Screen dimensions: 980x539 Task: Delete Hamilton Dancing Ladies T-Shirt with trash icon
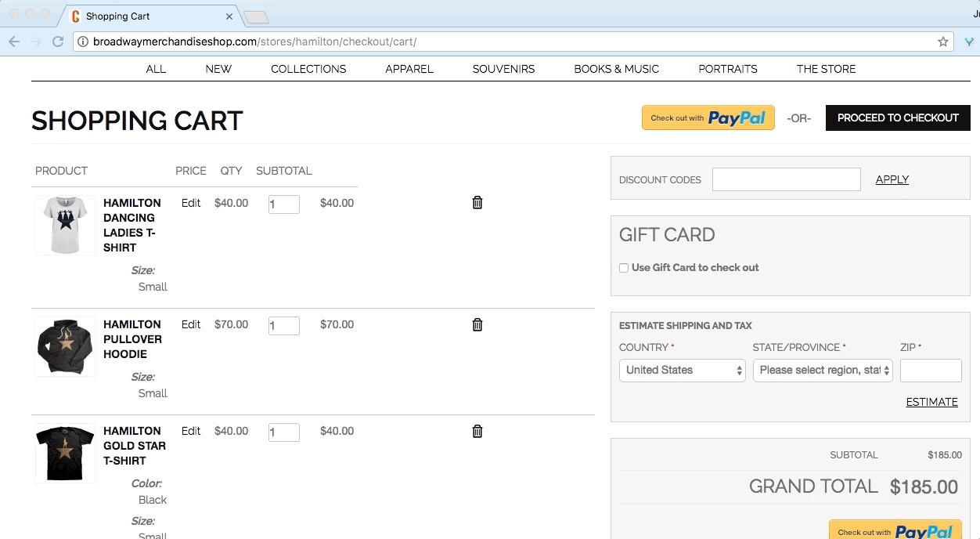477,202
